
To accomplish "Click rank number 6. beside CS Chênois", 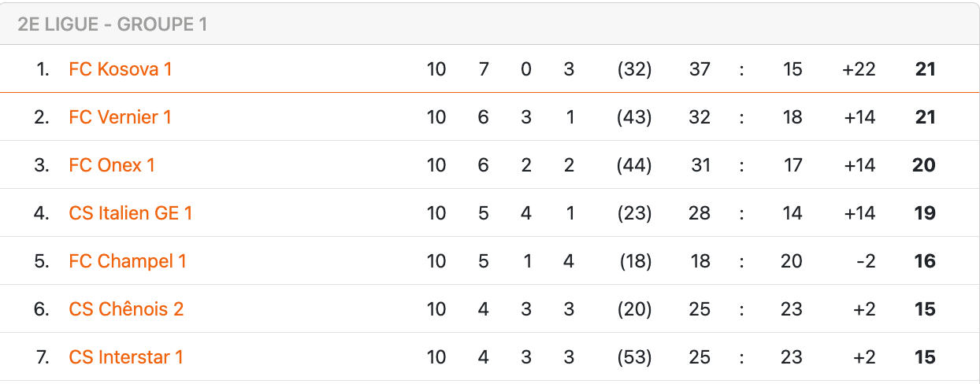I will (42, 309).
